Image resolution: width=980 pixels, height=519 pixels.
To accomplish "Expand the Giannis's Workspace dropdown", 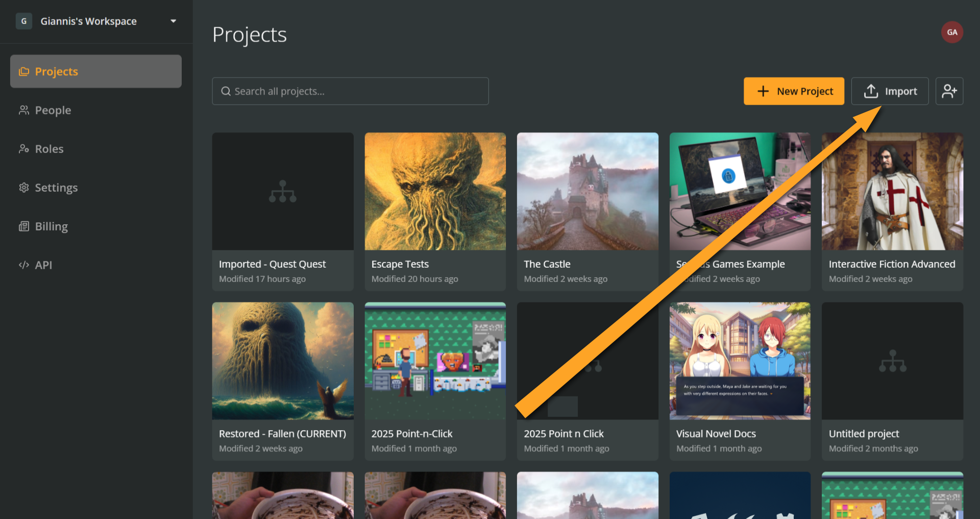I will point(89,21).
